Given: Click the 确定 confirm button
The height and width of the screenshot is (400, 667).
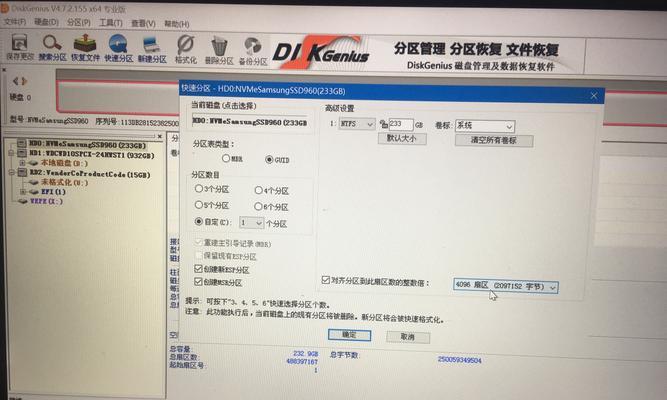Looking at the screenshot, I should pos(349,335).
